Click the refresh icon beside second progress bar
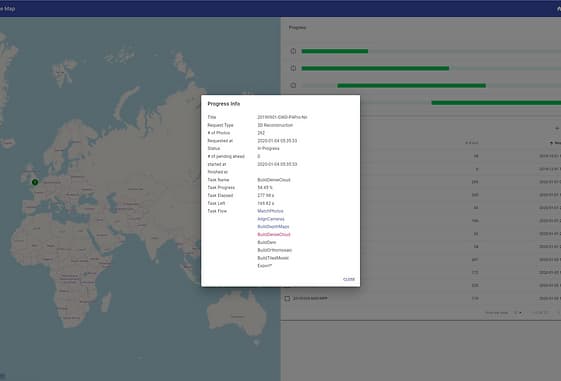The height and width of the screenshot is (381, 561). 293,68
